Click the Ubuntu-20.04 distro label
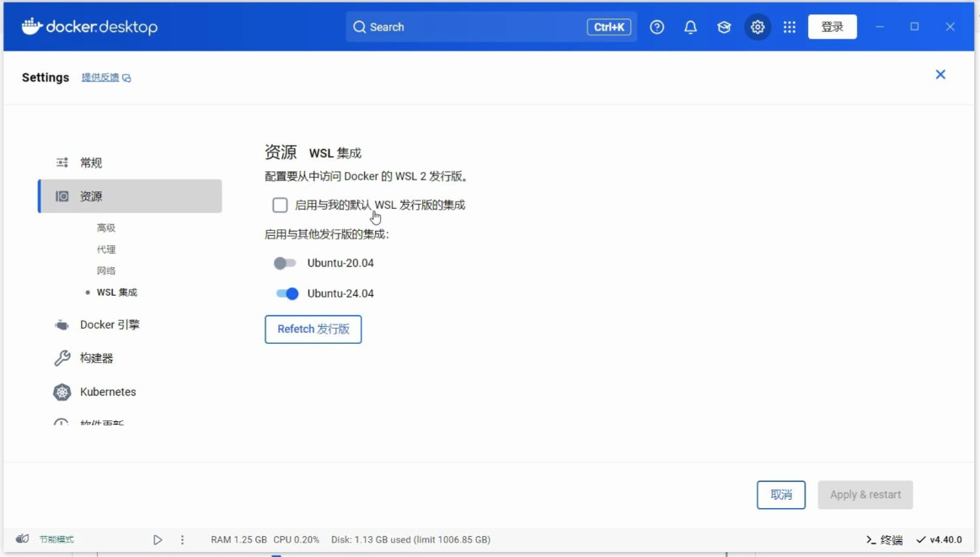 click(340, 263)
